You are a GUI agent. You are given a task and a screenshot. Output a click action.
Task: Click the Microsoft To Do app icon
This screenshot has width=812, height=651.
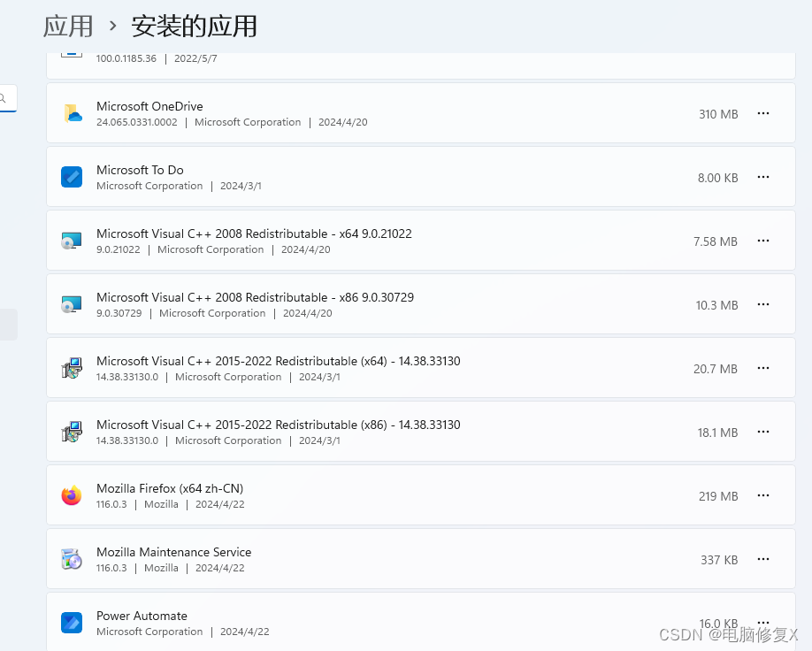72,177
